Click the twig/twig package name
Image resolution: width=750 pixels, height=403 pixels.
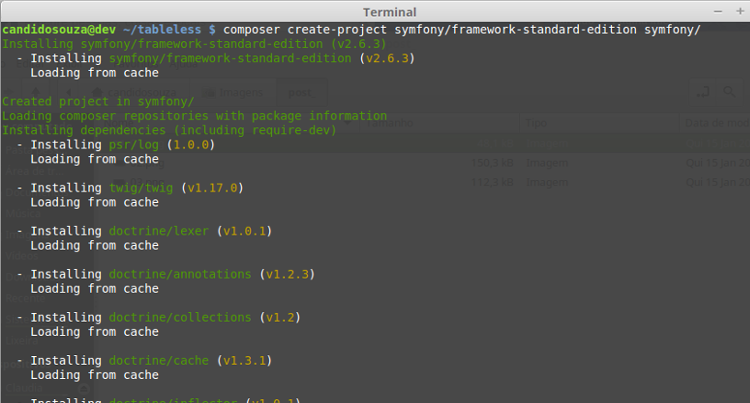pyautogui.click(x=141, y=187)
